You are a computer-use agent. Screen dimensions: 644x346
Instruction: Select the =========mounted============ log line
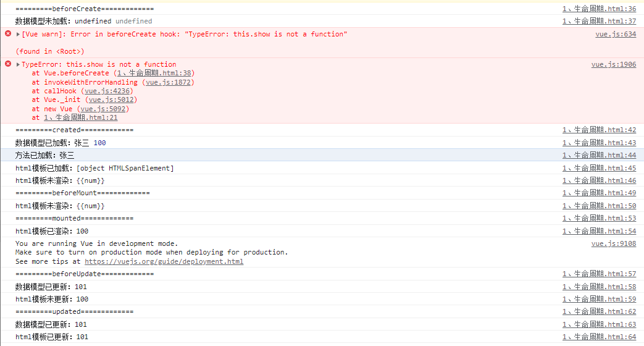pyautogui.click(x=74, y=218)
